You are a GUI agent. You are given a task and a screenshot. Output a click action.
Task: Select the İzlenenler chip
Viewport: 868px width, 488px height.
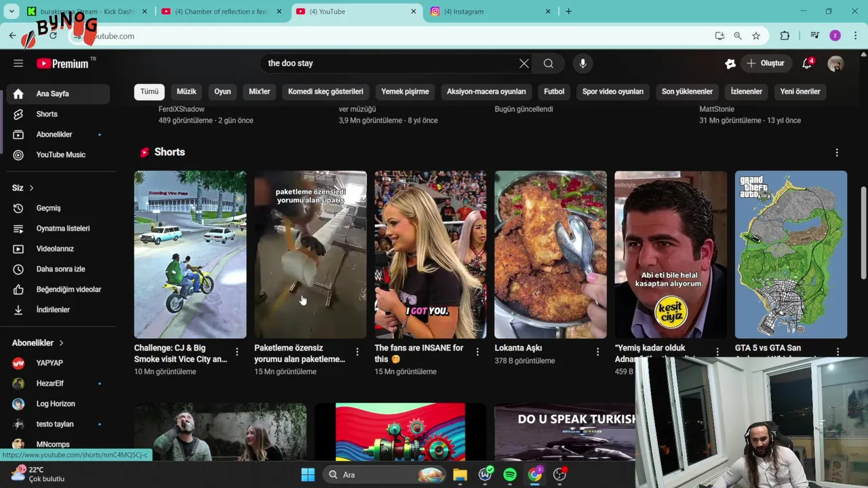point(747,91)
